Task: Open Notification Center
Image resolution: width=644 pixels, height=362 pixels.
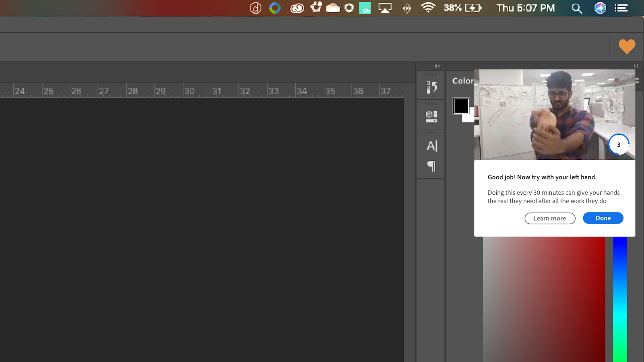Action: (621, 8)
